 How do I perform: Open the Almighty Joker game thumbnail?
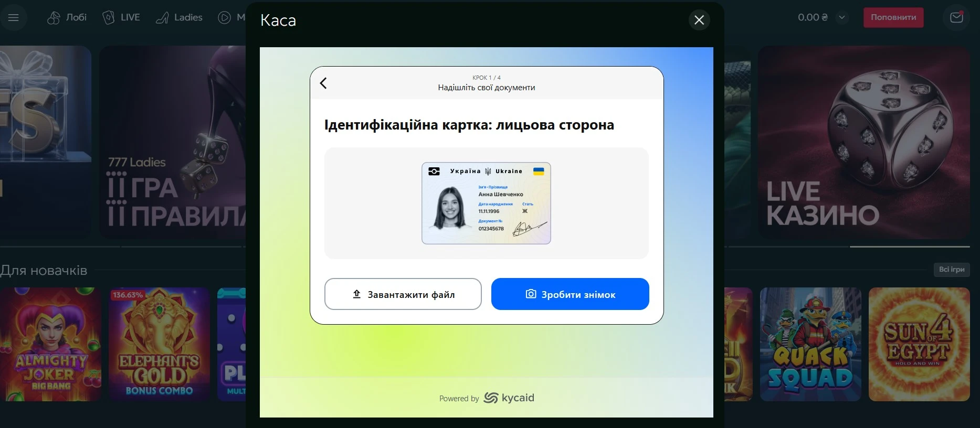pyautogui.click(x=50, y=344)
